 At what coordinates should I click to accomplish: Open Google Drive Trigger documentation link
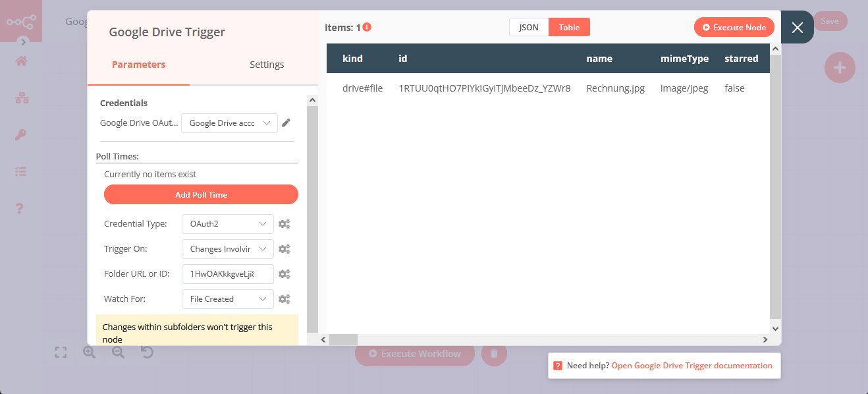point(692,366)
